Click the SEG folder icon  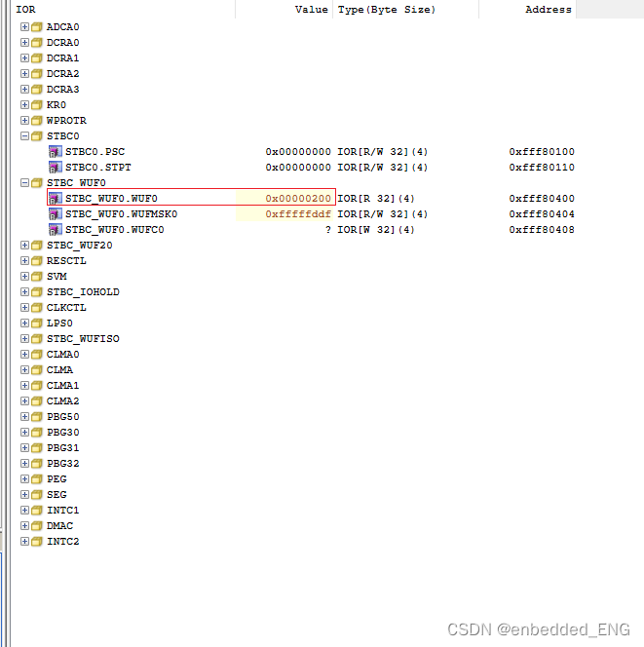pos(37,495)
